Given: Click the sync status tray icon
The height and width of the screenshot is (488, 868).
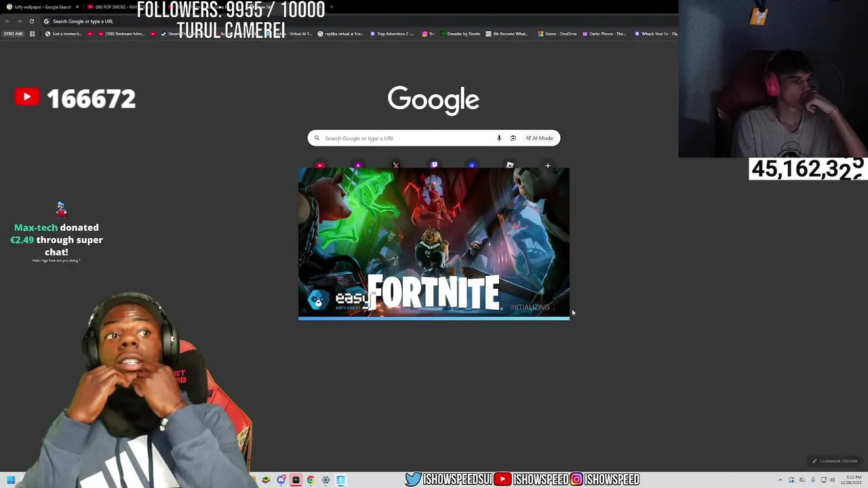Looking at the screenshot, I should [x=791, y=480].
